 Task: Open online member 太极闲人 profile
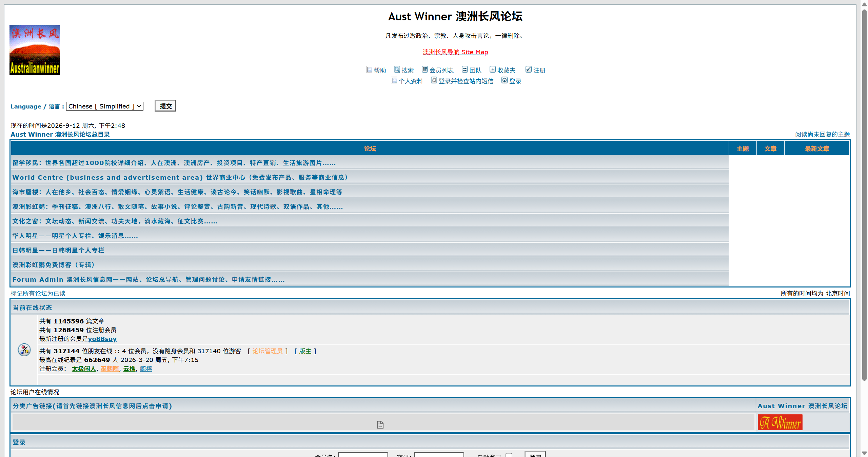[x=84, y=369]
